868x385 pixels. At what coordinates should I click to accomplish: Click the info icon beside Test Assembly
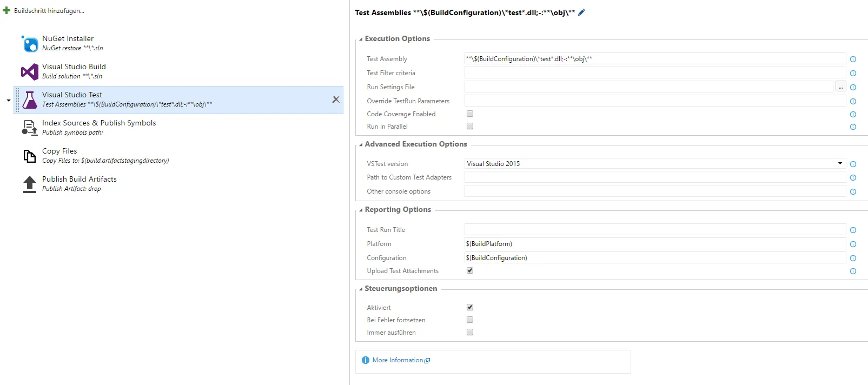click(x=853, y=59)
